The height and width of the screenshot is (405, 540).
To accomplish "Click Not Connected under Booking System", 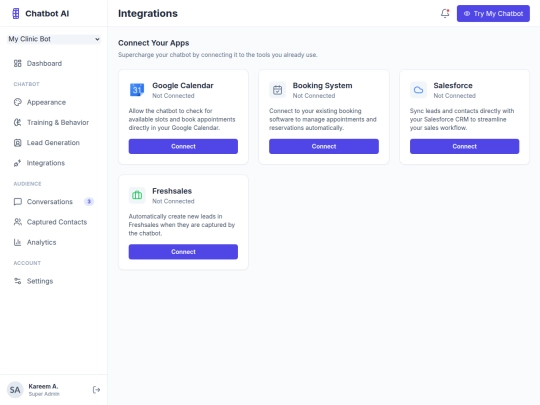I will (314, 96).
